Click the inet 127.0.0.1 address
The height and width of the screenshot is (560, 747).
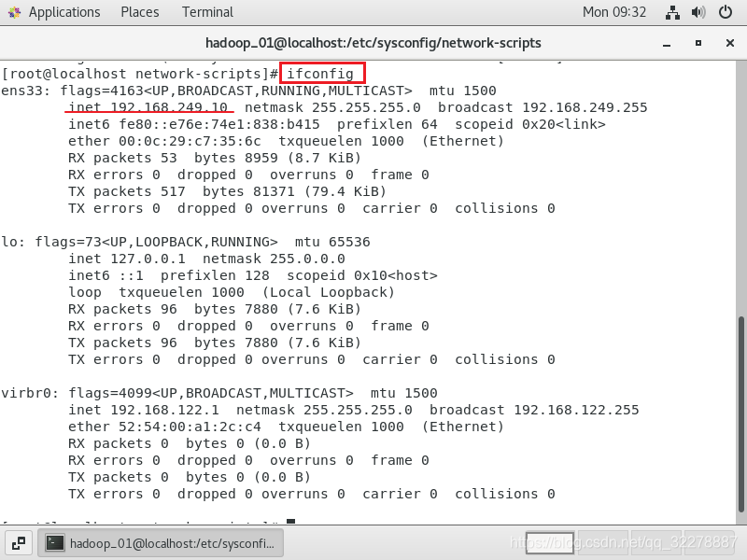pos(127,259)
